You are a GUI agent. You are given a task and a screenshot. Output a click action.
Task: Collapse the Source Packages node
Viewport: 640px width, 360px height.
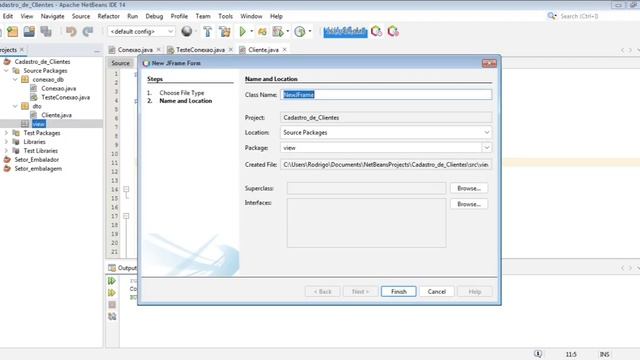pos(6,71)
